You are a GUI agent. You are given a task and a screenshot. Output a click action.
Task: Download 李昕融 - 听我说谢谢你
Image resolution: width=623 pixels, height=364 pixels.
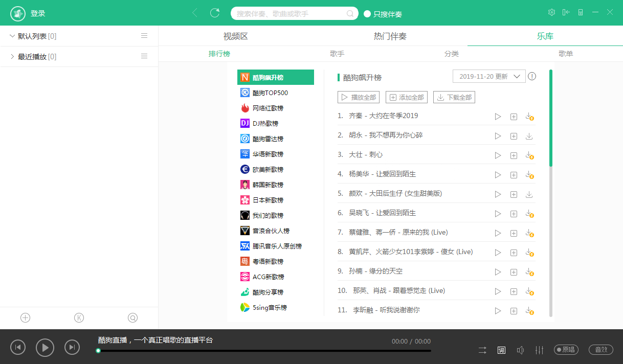click(529, 311)
